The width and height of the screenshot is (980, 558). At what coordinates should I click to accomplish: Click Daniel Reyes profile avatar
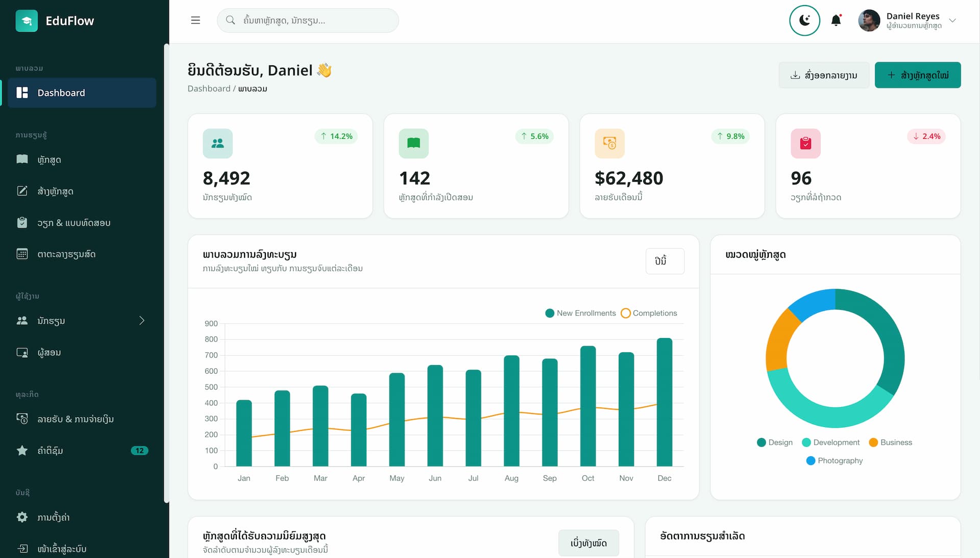coord(869,20)
